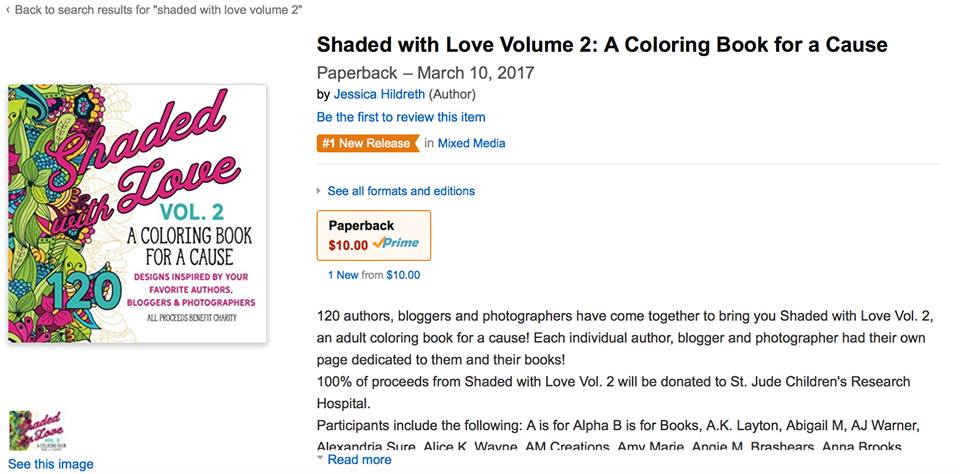Screen dimensions: 960x474
Task: Open the Mixed Media category link
Action: [471, 143]
